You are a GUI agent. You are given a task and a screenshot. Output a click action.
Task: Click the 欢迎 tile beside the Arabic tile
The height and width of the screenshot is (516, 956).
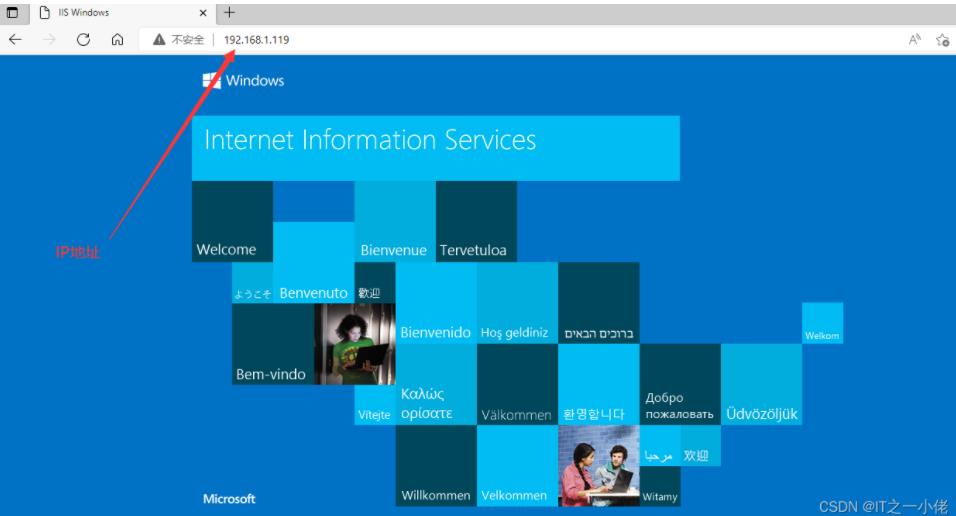pyautogui.click(x=701, y=446)
